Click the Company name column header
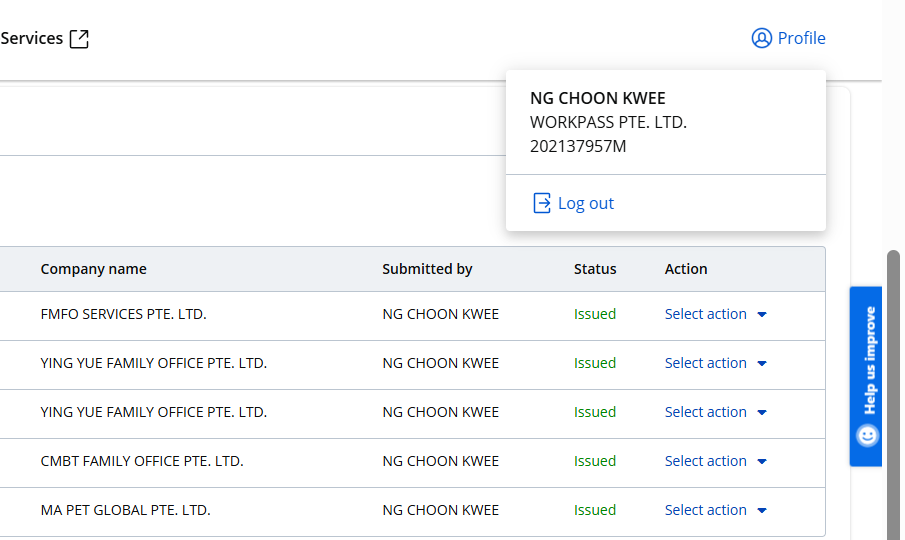905x540 pixels. coord(94,269)
